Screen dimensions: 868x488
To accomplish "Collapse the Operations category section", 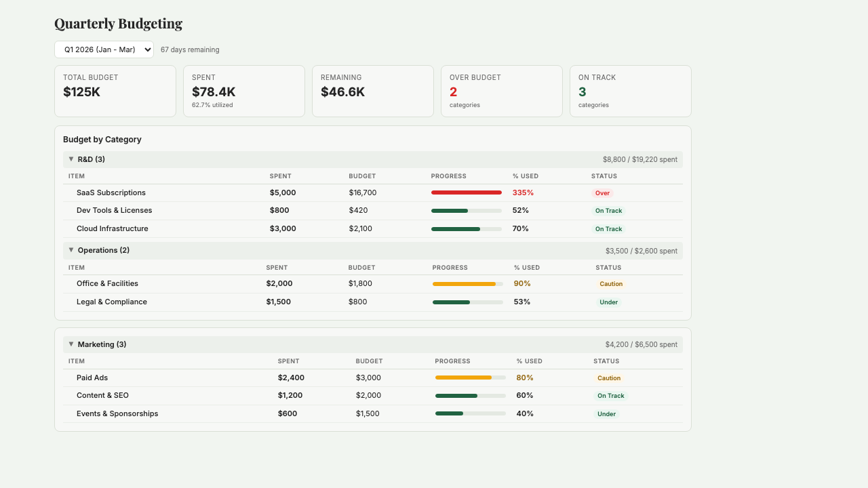I will pyautogui.click(x=71, y=250).
